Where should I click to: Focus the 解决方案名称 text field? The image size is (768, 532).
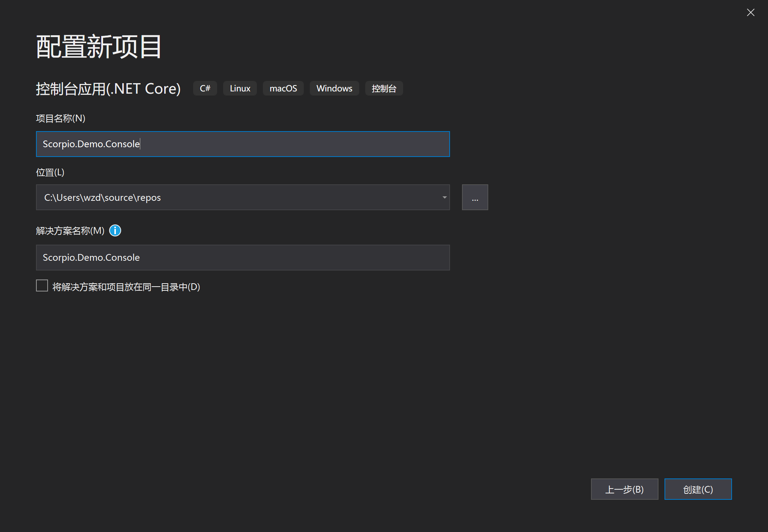(243, 257)
